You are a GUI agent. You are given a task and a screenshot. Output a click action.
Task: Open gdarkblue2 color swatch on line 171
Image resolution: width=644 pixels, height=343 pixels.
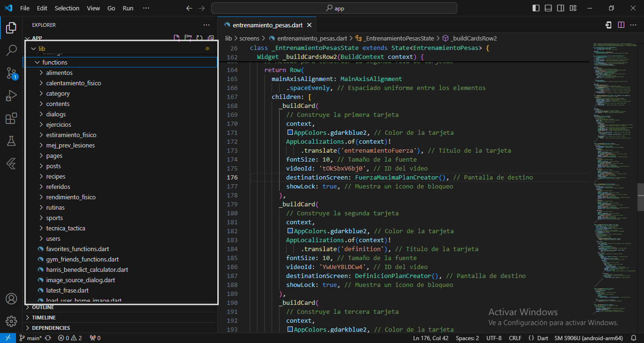[x=290, y=133]
